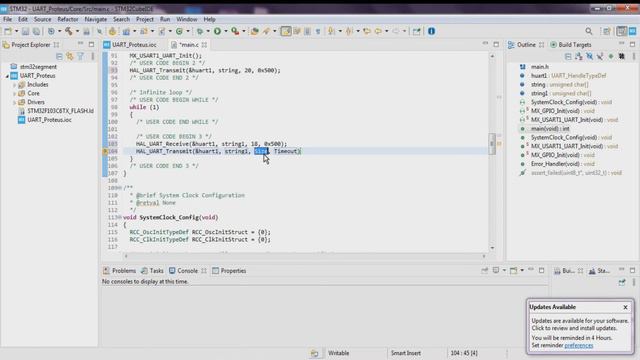Click the green Run button icon
Screen dimensions: 640x360
click(218, 31)
